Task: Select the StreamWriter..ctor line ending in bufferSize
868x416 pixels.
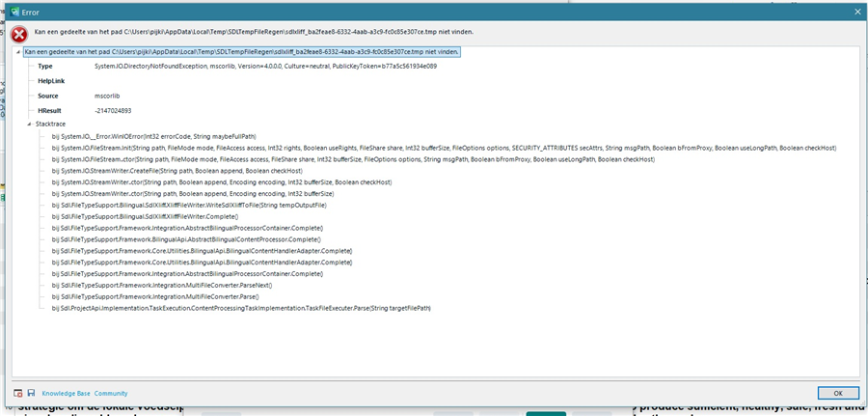Action: click(x=193, y=194)
